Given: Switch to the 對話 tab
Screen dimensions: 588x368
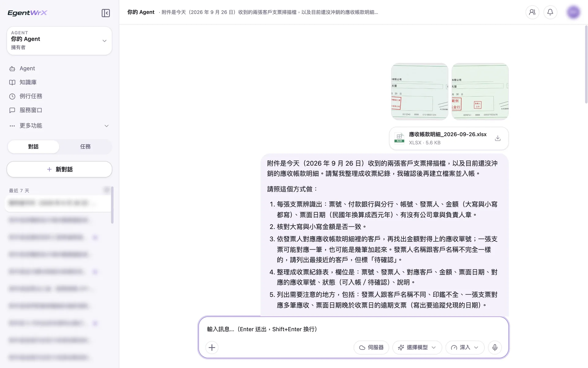Looking at the screenshot, I should pos(33,147).
